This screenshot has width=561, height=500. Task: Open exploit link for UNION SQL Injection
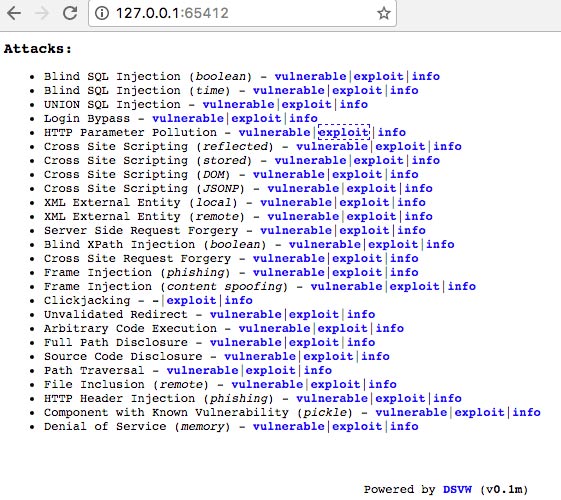[306, 104]
